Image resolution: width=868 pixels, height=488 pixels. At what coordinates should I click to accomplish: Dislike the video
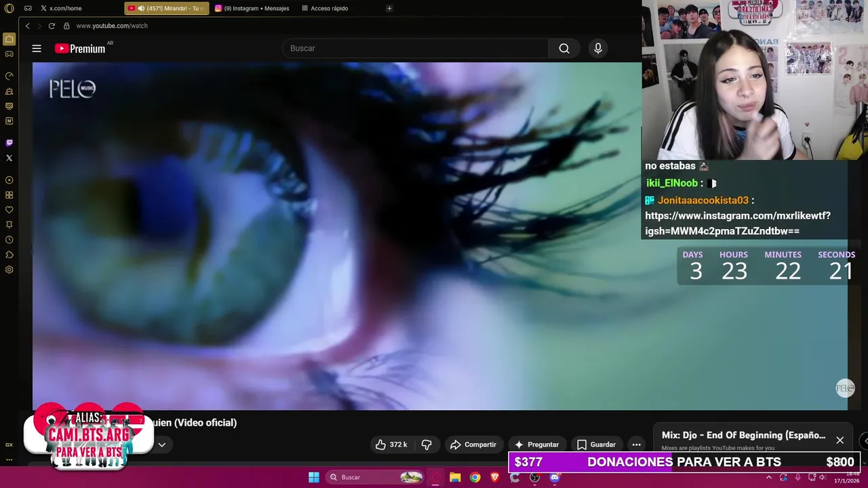(x=427, y=445)
